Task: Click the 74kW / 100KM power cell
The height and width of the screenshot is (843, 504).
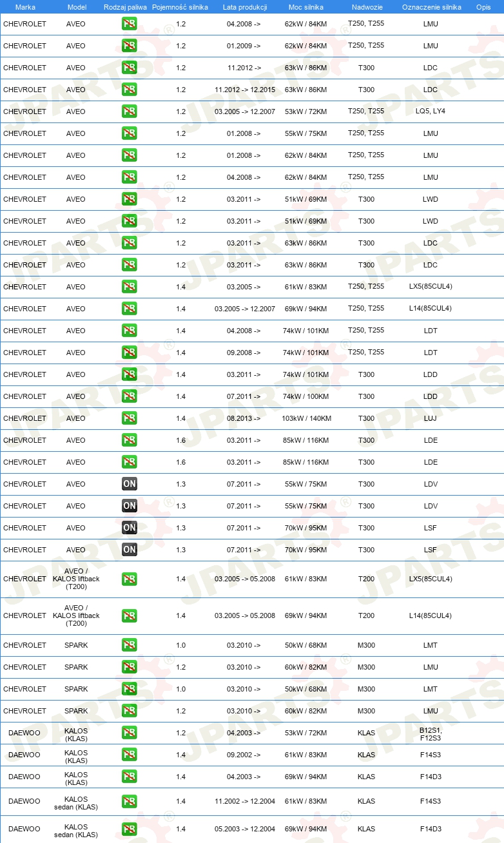Action: click(306, 396)
